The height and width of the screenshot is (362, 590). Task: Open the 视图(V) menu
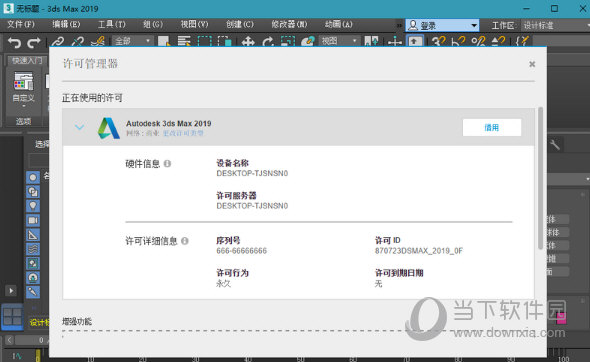click(x=194, y=24)
